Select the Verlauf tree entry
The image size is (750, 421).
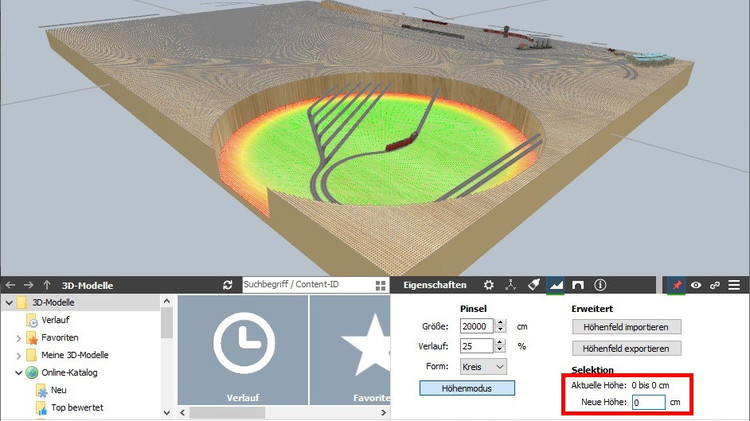tap(55, 320)
